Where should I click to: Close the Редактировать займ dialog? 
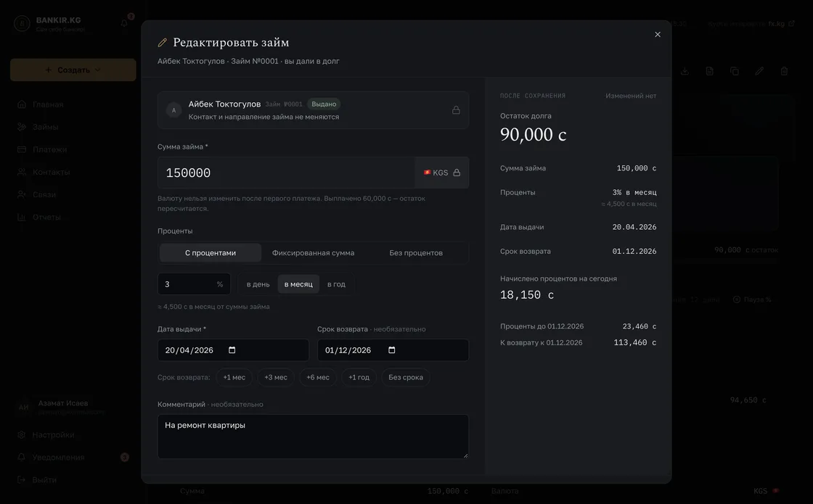tap(658, 35)
